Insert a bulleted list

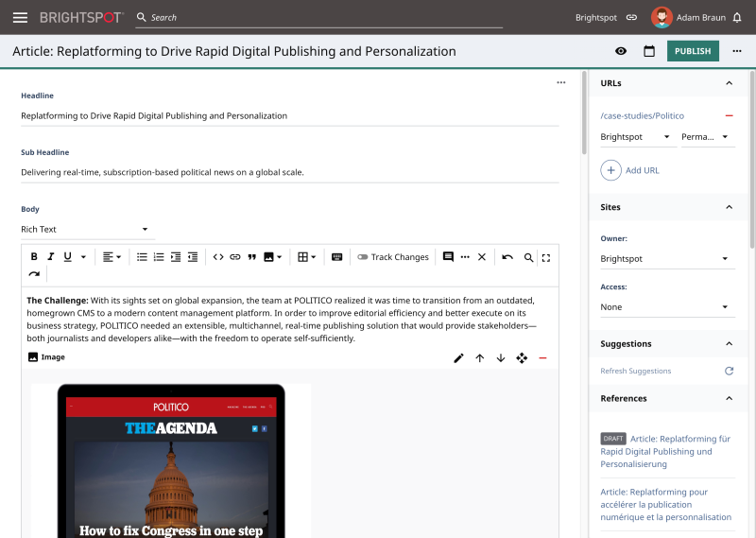(142, 257)
